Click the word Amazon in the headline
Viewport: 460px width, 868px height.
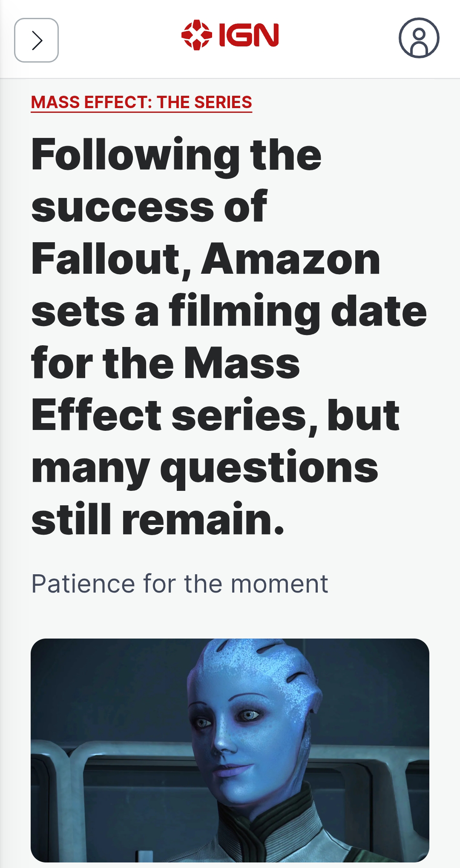pos(290,260)
